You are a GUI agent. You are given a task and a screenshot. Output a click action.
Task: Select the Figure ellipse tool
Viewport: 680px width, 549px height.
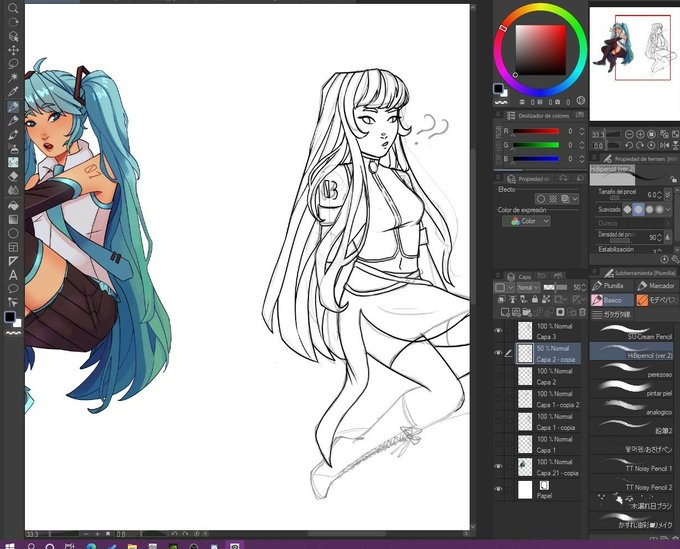pos(13,233)
